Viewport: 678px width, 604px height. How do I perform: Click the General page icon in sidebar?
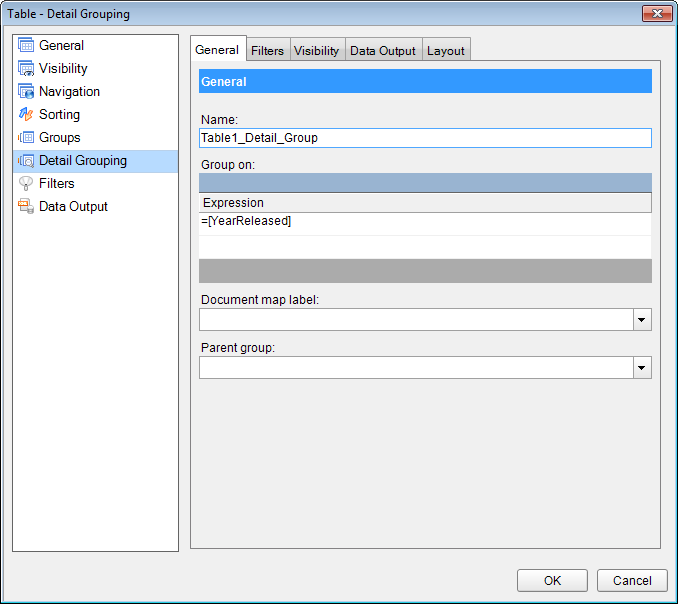26,45
